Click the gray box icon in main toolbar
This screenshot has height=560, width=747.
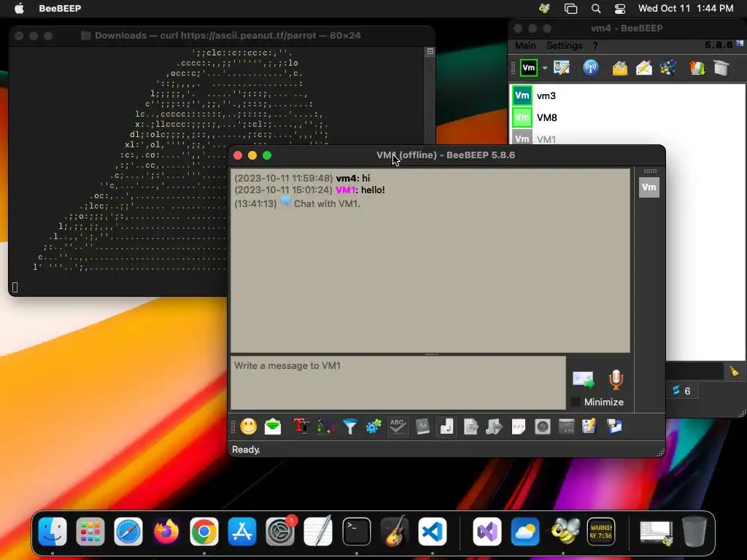click(x=721, y=68)
